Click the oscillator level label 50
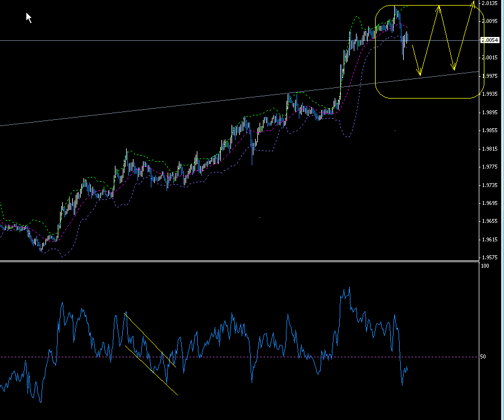This screenshot has width=504, height=420. pos(483,357)
